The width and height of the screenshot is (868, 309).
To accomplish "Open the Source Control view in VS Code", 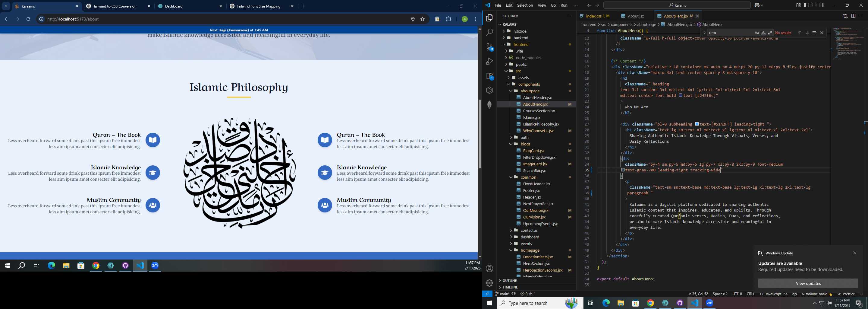I will coord(489,47).
